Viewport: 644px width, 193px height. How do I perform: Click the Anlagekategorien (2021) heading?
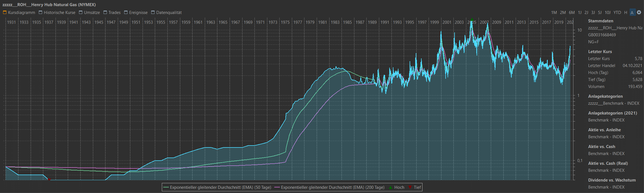coord(612,113)
